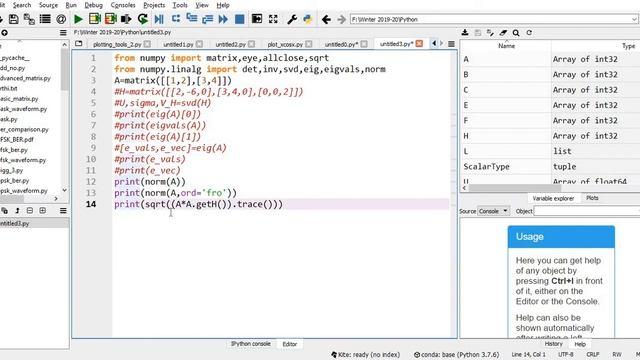Open PYTHONPATH manager Python icon
Viewport: 640px width, 360px height.
(307, 19)
